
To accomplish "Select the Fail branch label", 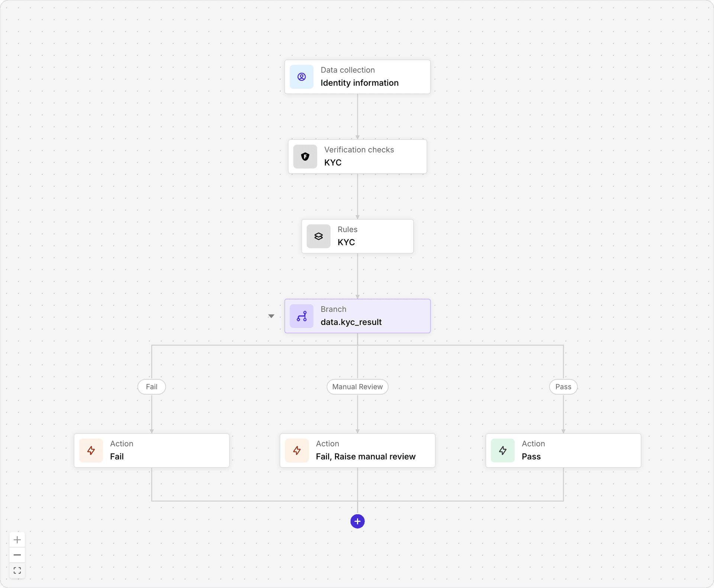I will [152, 387].
